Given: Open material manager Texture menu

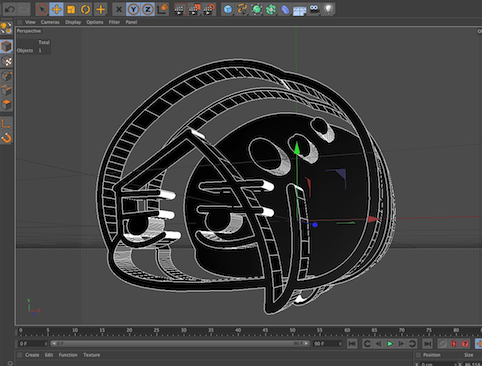Looking at the screenshot, I should [x=92, y=355].
